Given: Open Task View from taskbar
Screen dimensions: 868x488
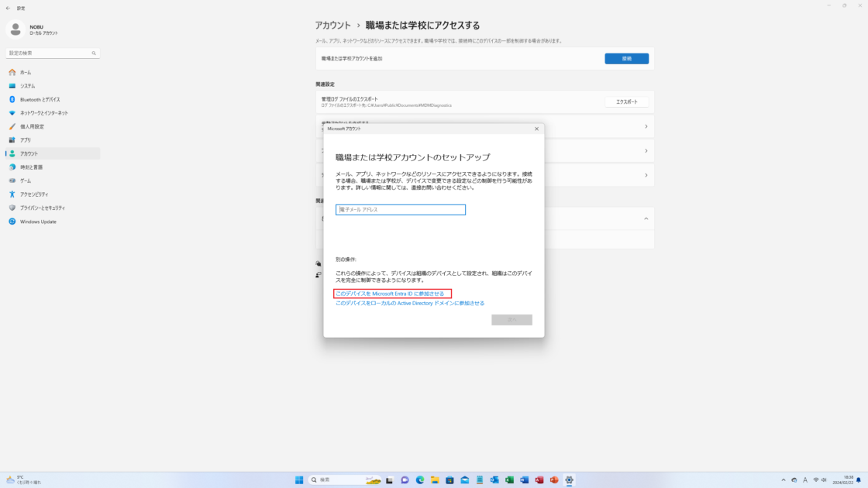Looking at the screenshot, I should tap(389, 479).
